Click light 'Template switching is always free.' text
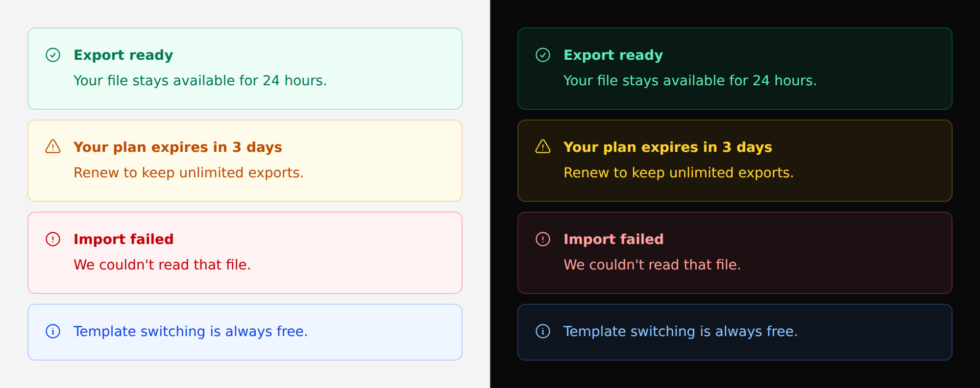 click(191, 331)
